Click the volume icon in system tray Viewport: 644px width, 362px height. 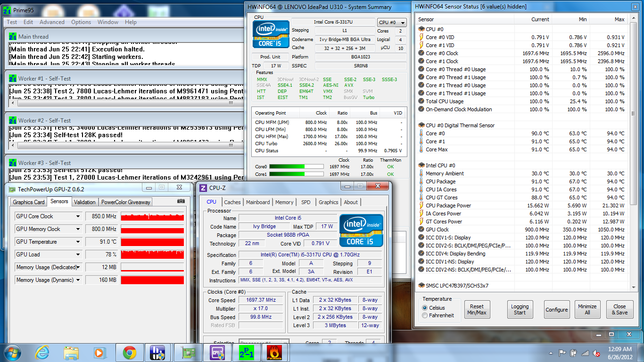[x=597, y=353]
